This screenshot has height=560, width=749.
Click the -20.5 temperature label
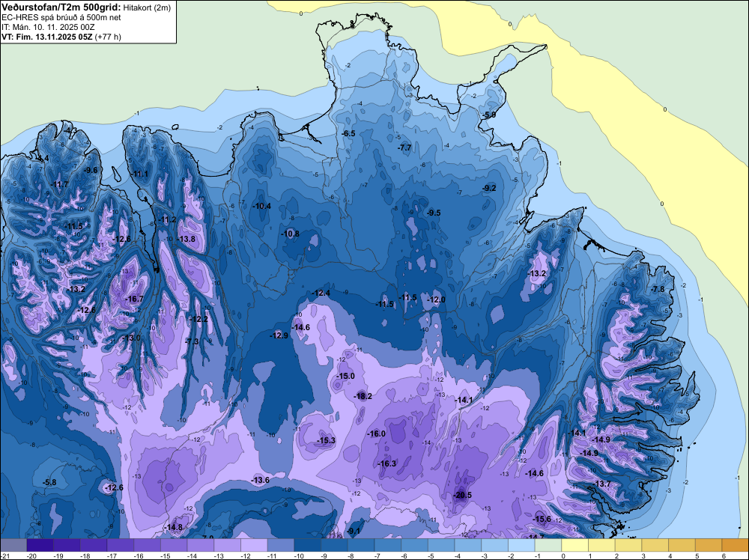pos(462,495)
